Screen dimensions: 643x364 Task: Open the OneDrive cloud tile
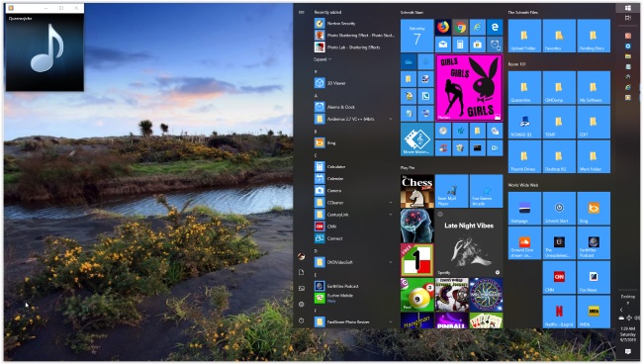click(x=409, y=62)
